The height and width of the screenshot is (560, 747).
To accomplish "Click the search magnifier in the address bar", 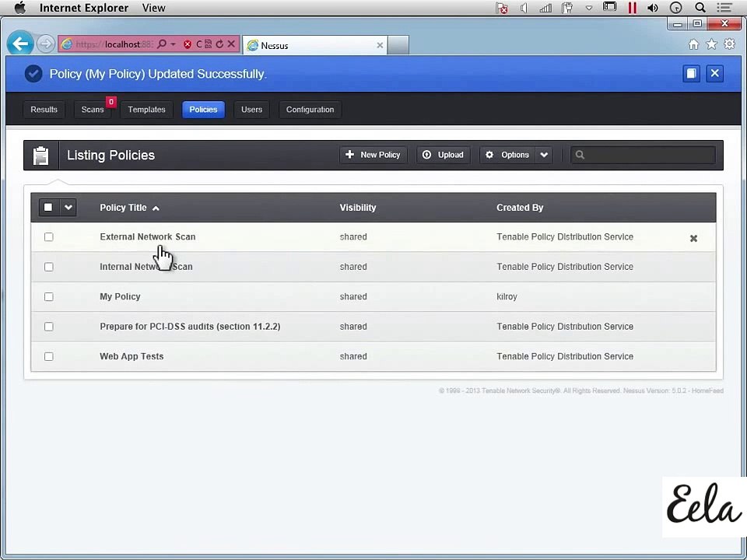I will click(162, 44).
